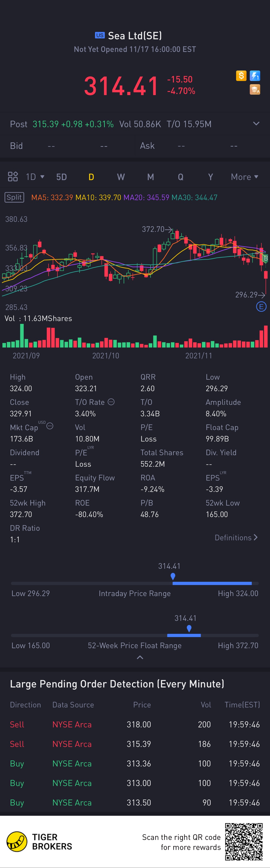Tap the ROE value -80.40%
This screenshot has height=868, width=270.
(89, 515)
